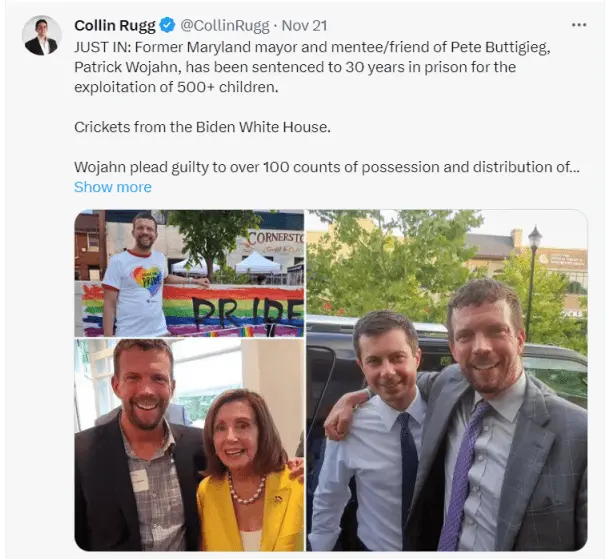Open Collin Rugg's profile avatar
The image size is (606, 559).
42,35
